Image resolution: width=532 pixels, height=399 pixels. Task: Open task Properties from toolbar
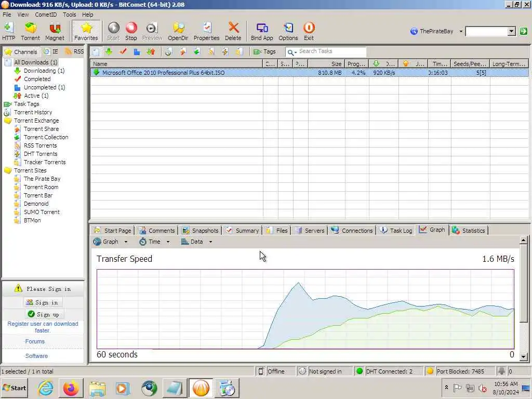pyautogui.click(x=206, y=31)
